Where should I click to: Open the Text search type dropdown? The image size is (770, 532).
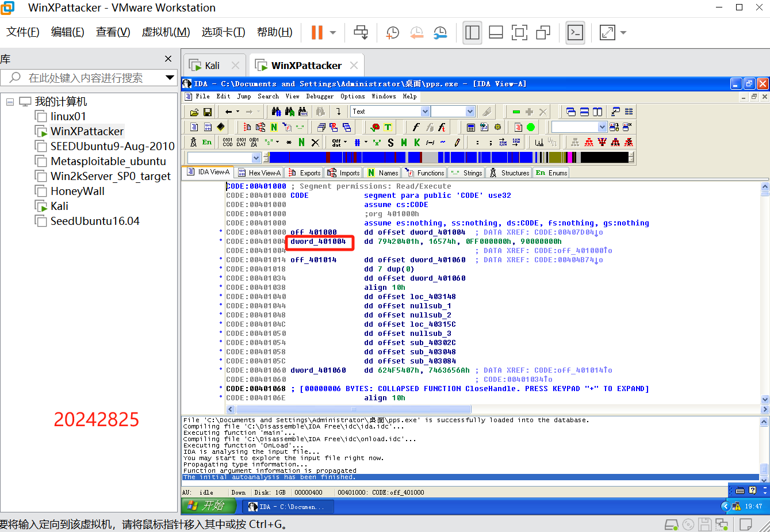tap(425, 112)
